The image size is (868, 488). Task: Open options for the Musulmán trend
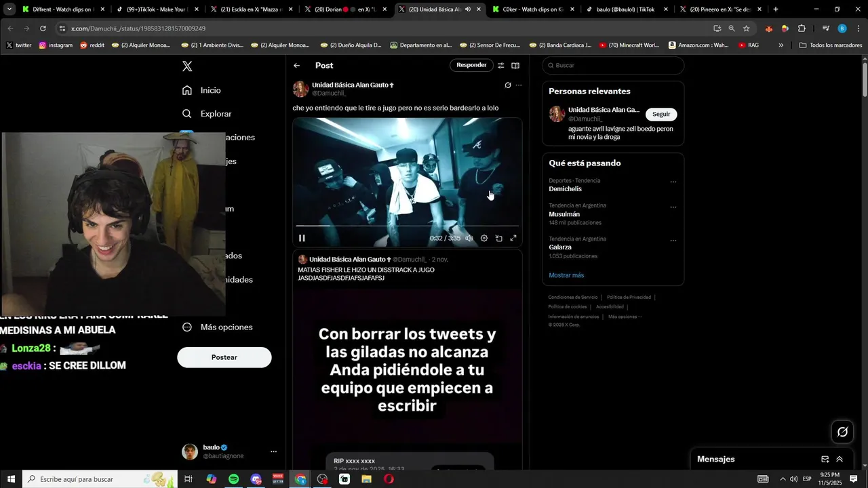tap(673, 207)
